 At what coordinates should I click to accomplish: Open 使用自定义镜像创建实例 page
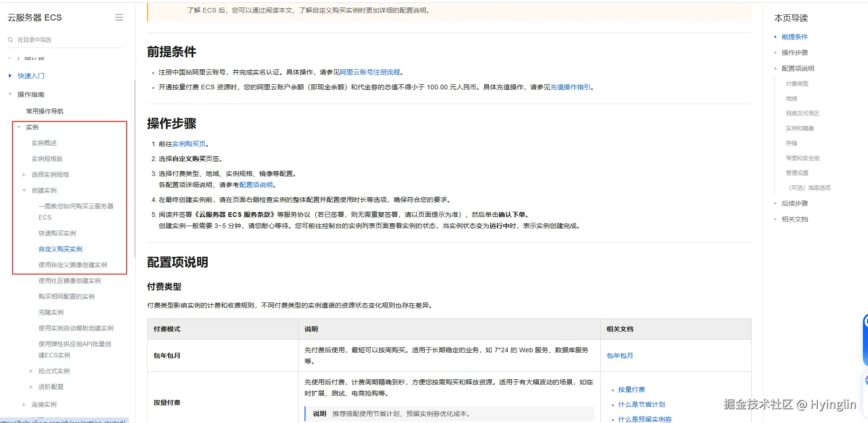point(73,265)
